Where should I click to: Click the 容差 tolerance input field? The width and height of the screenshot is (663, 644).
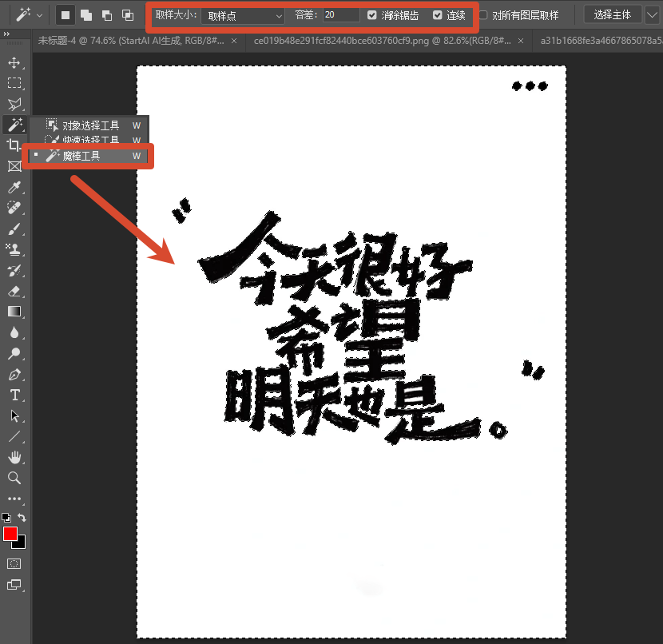click(x=341, y=15)
